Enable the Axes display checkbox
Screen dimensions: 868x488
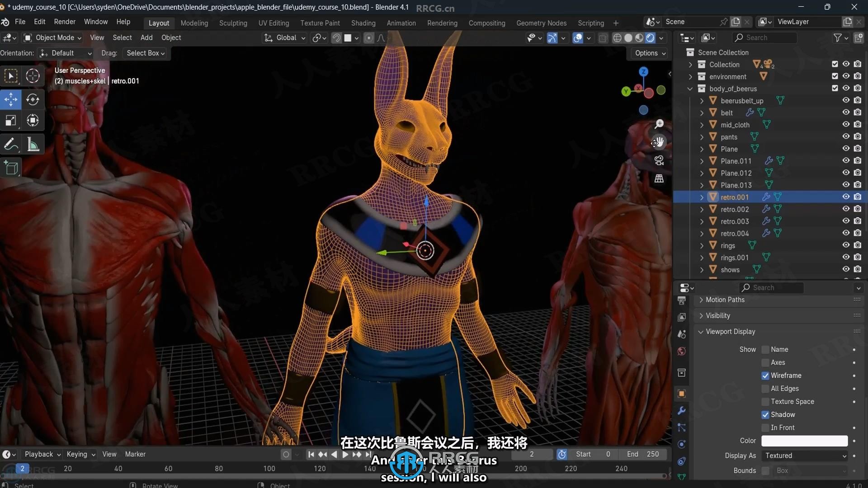pyautogui.click(x=765, y=362)
